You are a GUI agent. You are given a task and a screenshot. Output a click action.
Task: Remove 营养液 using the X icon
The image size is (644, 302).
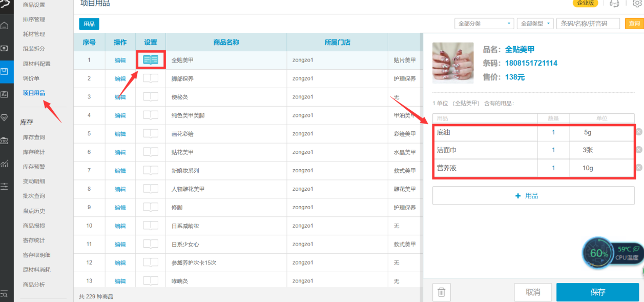click(x=638, y=168)
